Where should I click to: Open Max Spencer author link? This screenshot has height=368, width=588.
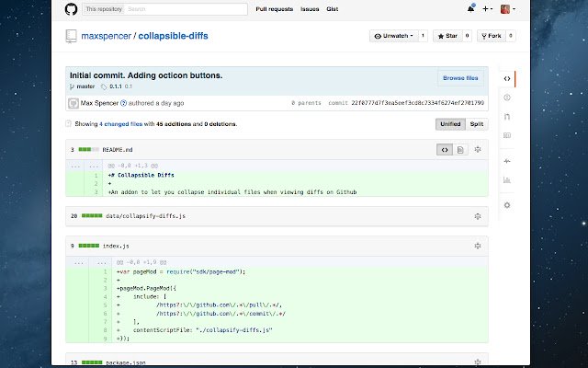pyautogui.click(x=99, y=103)
